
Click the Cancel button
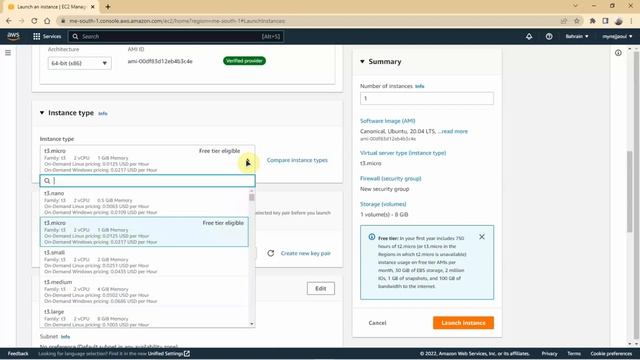[x=377, y=322]
